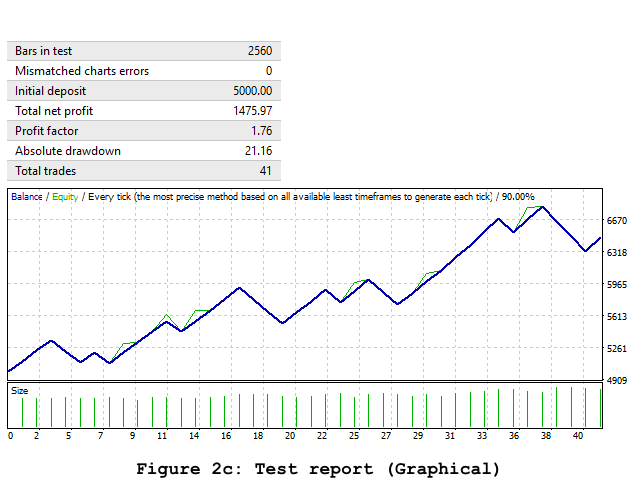Click trade number 0 on the horizontal axis
Viewport: 640px width, 480px height.
[10, 436]
